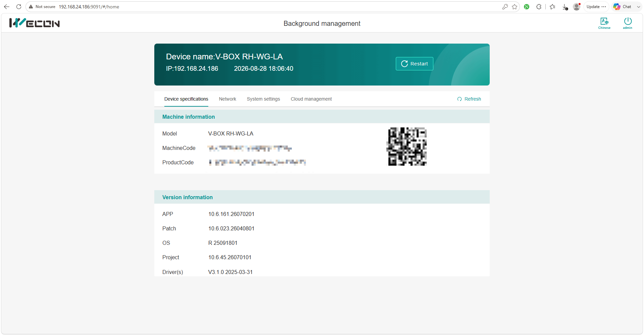Image resolution: width=644 pixels, height=335 pixels.
Task: Open the green N extension icon
Action: [x=527, y=7]
